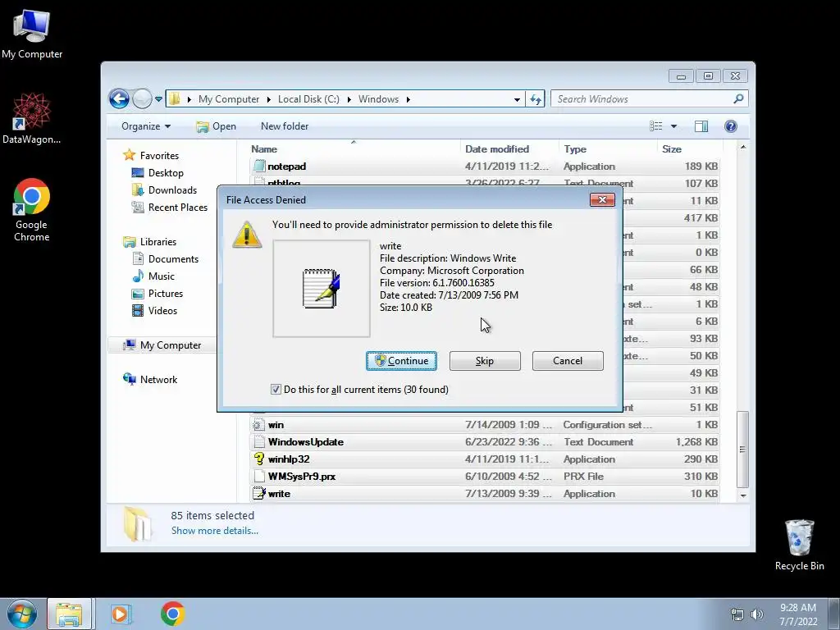Click the network tray icon

point(737,614)
